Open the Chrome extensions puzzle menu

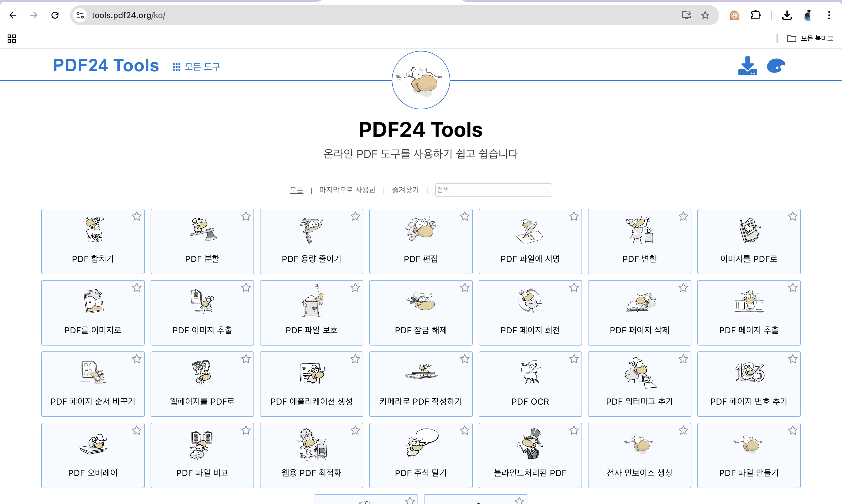(x=755, y=15)
